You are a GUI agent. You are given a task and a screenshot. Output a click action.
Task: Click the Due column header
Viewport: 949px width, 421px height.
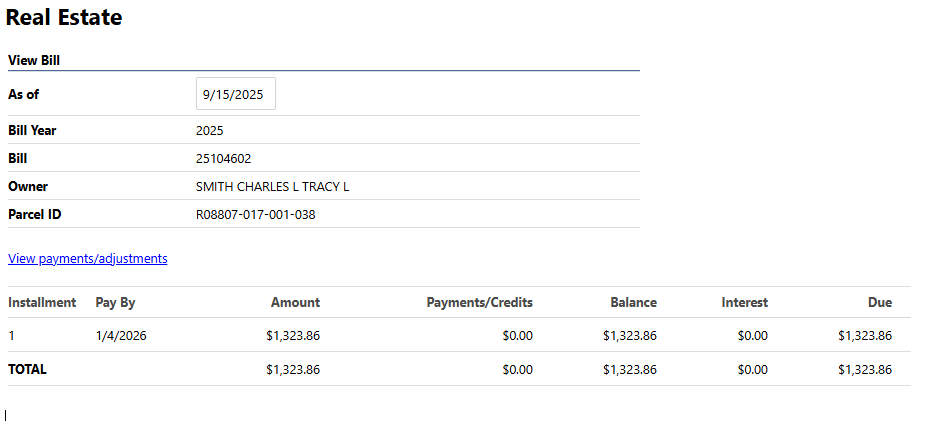coord(880,302)
